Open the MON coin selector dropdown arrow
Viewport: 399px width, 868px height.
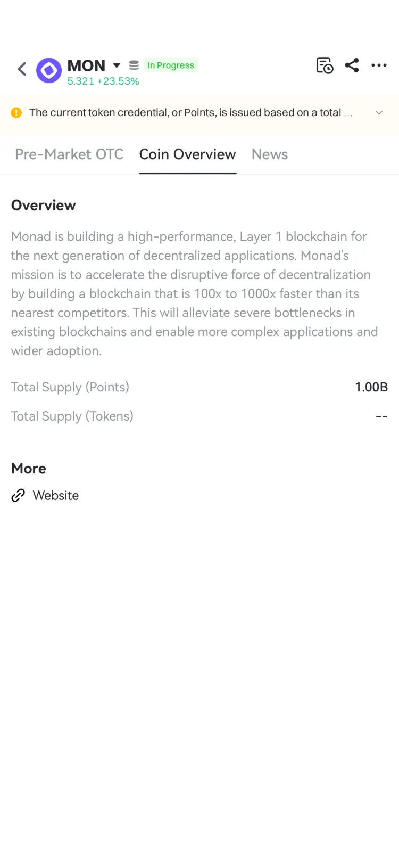tap(117, 66)
